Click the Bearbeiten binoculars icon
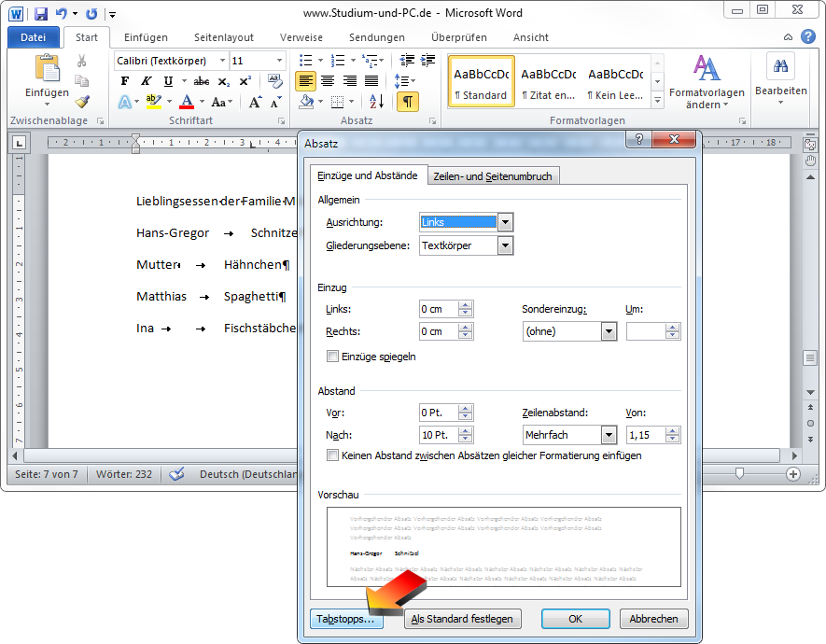This screenshot has width=826, height=644. pos(780,66)
